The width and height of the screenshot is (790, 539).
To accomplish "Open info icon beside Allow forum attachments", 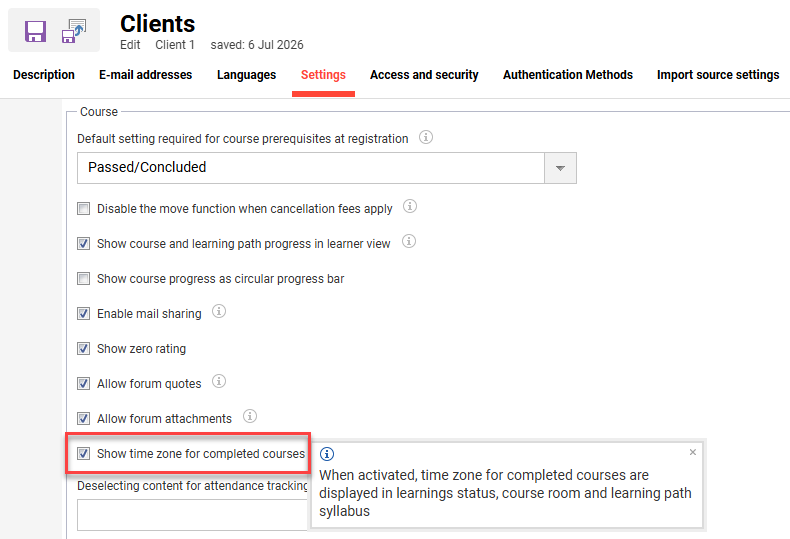I will [250, 417].
